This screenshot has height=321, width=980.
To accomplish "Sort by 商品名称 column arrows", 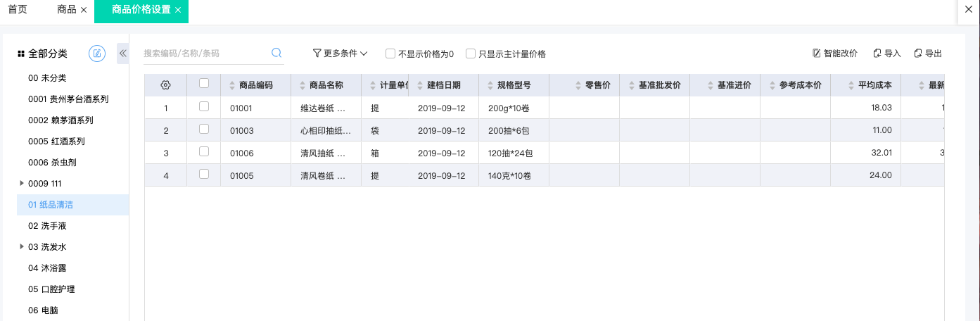I will pyautogui.click(x=303, y=86).
